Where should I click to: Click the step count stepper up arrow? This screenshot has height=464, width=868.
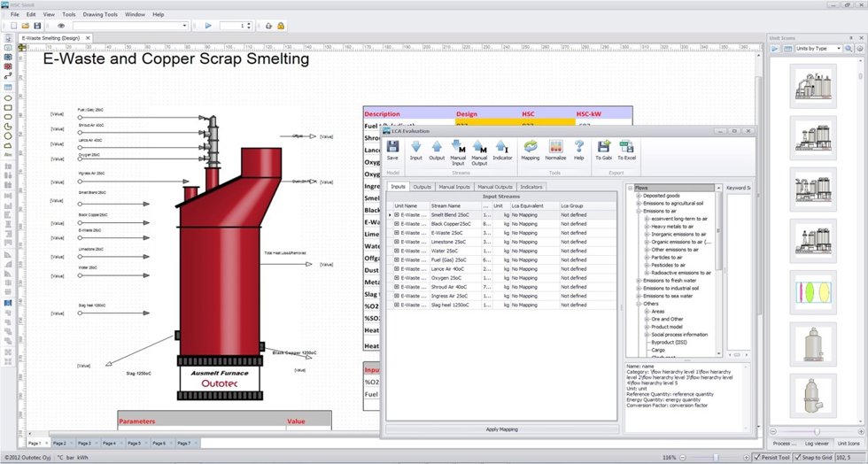click(x=249, y=24)
